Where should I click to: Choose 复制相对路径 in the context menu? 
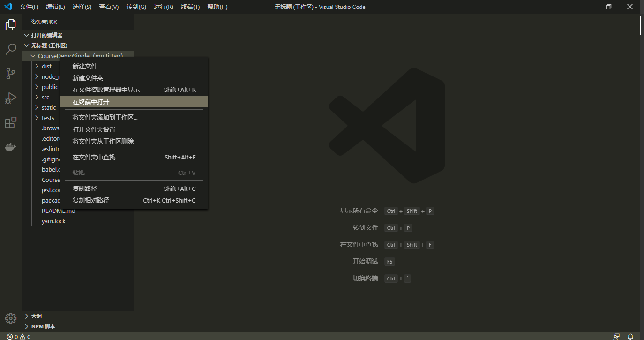(134, 200)
